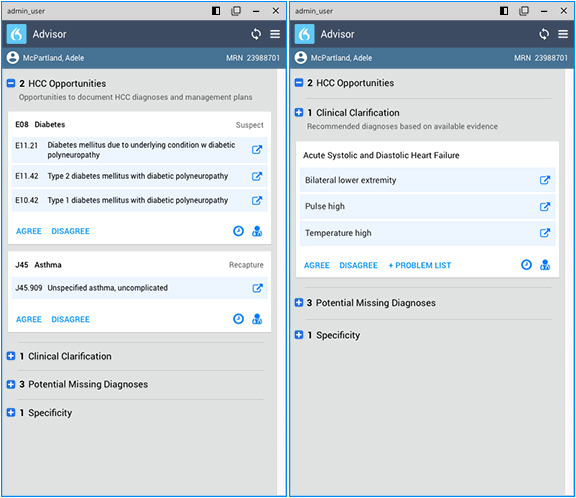
Task: Open hamburger menu in left Advisor panel
Action: point(275,34)
